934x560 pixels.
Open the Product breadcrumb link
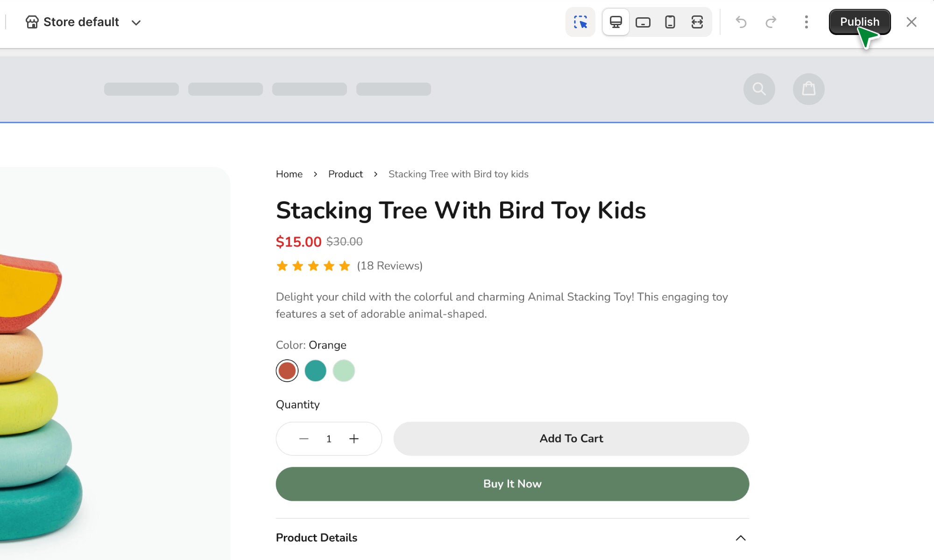(345, 174)
